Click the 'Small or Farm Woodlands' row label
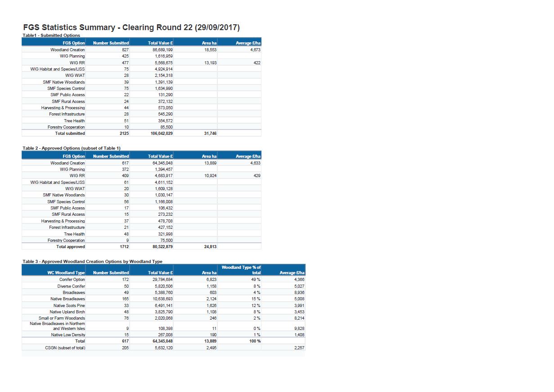This screenshot has height=392, width=554. point(62,318)
